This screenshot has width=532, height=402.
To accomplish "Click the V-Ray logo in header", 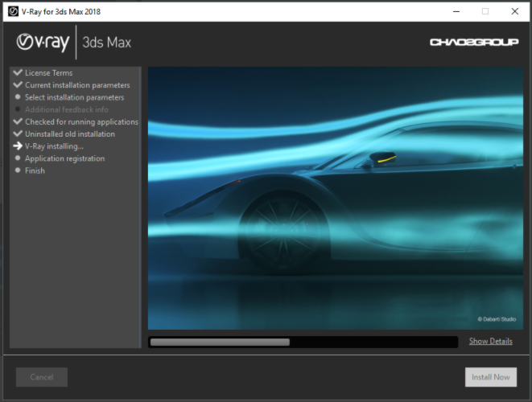I will (43, 43).
